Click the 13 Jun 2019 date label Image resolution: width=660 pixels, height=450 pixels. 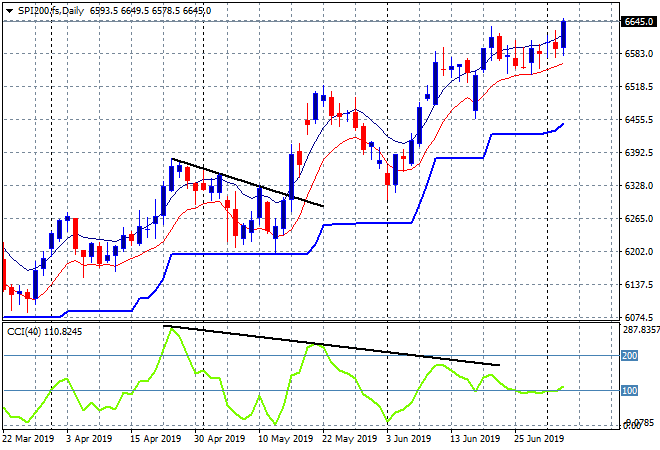(x=475, y=439)
